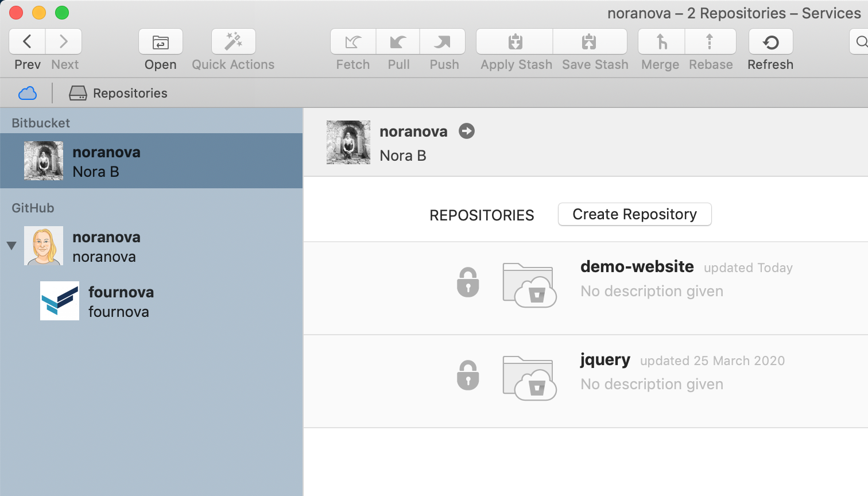Click the Bitbucket noranova avatar thumbnail

click(43, 161)
